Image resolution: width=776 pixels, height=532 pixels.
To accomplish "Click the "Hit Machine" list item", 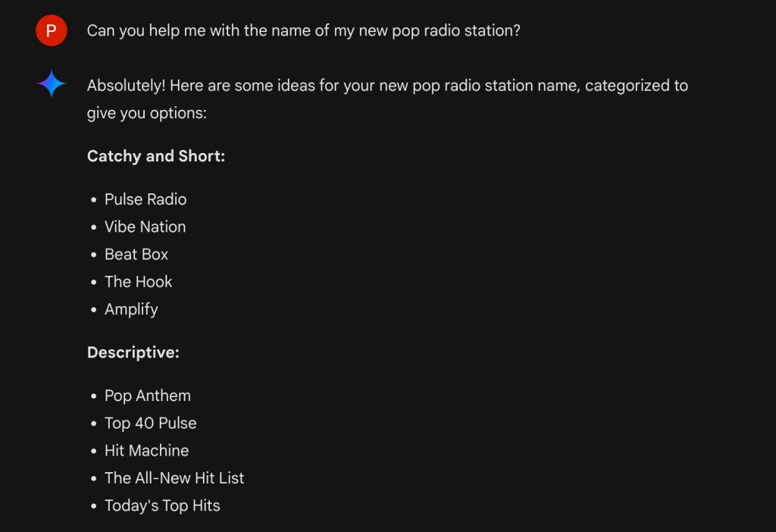I will (146, 450).
